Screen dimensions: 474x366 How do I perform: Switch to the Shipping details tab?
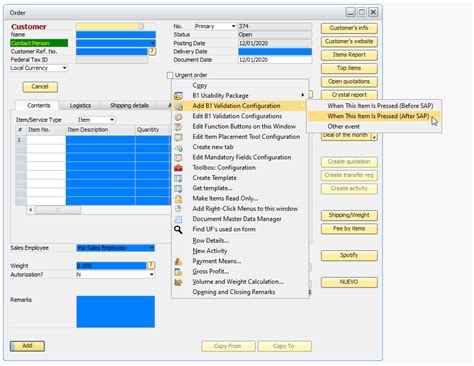pos(129,106)
